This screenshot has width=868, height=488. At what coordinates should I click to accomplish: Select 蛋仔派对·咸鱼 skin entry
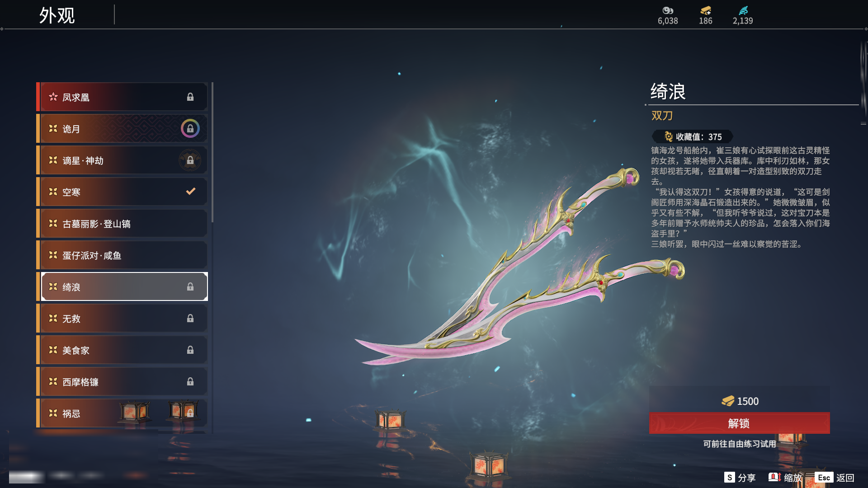[122, 255]
